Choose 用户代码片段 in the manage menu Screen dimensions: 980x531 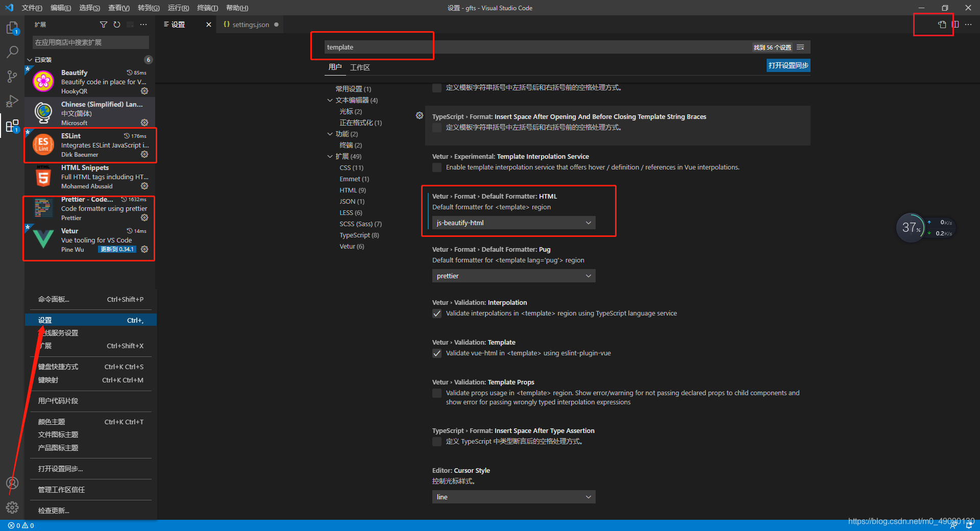click(x=91, y=401)
